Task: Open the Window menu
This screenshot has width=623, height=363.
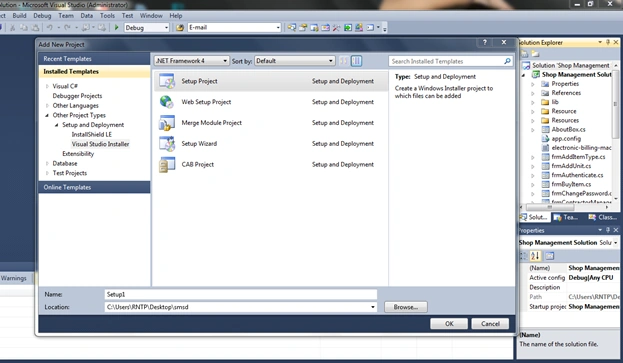Action: [151, 15]
